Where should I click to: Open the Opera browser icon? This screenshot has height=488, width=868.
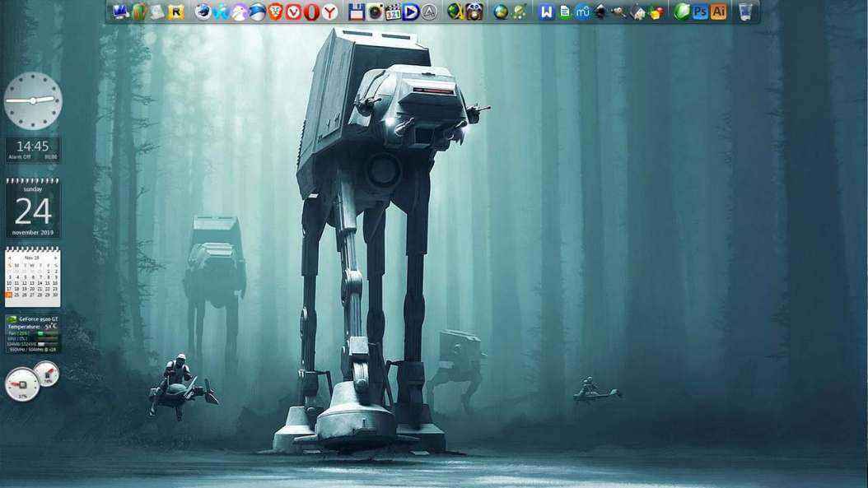[x=311, y=12]
